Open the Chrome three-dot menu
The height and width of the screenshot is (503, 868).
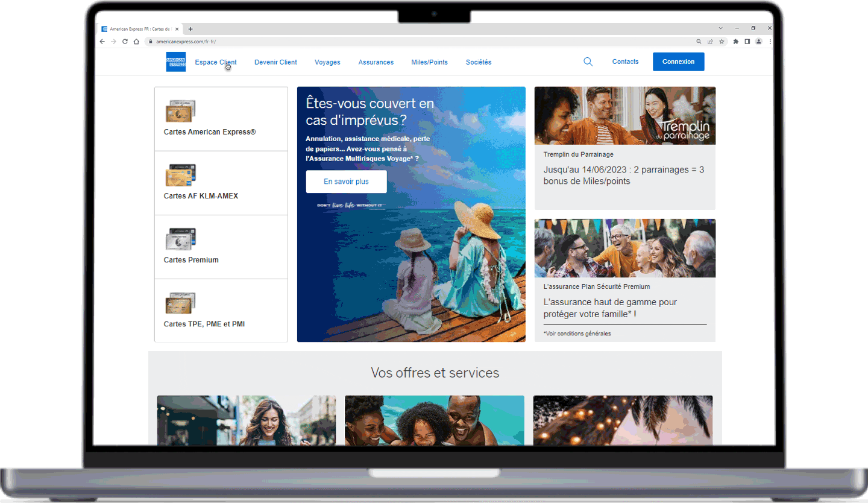click(x=769, y=41)
